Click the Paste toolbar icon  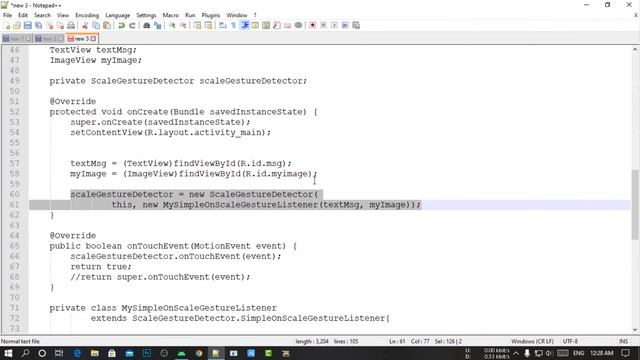pos(107,25)
